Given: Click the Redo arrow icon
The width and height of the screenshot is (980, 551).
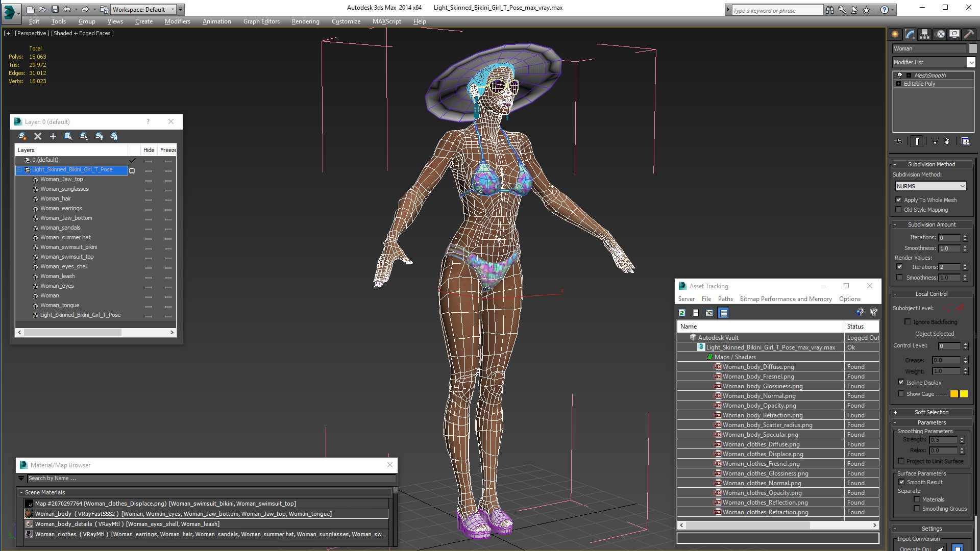Looking at the screenshot, I should coord(85,9).
